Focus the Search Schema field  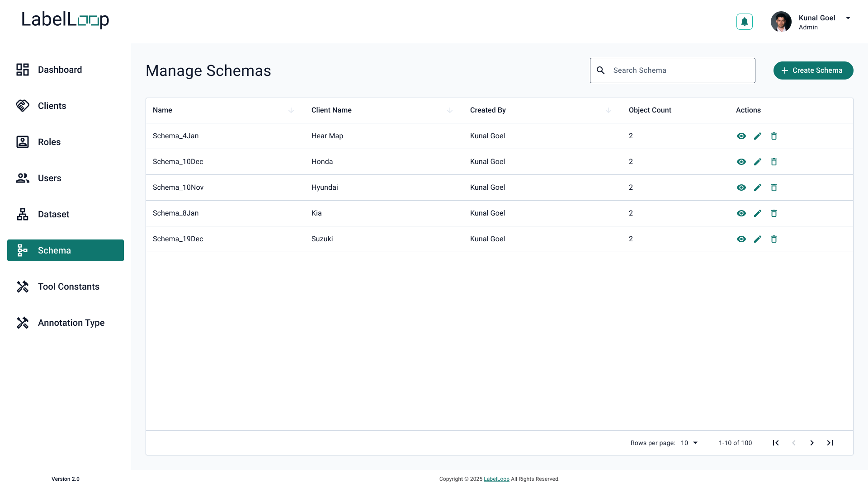pos(672,70)
